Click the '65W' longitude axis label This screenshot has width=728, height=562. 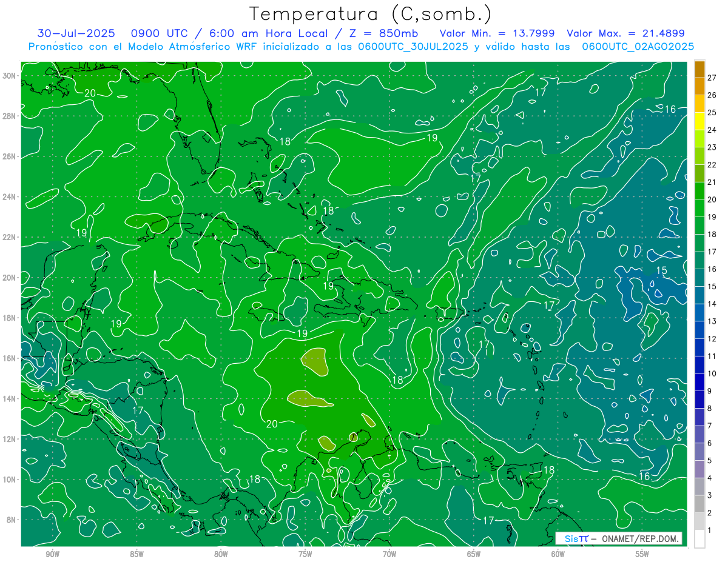[474, 554]
